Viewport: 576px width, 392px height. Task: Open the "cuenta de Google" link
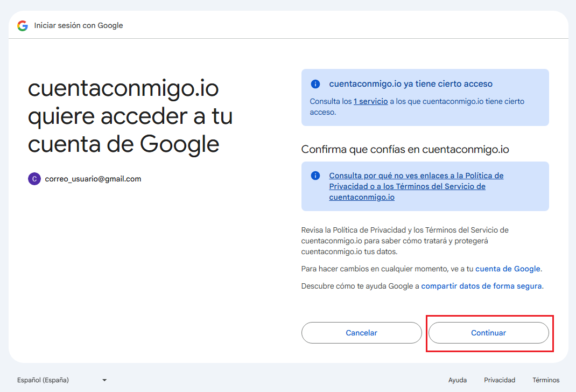pos(508,268)
